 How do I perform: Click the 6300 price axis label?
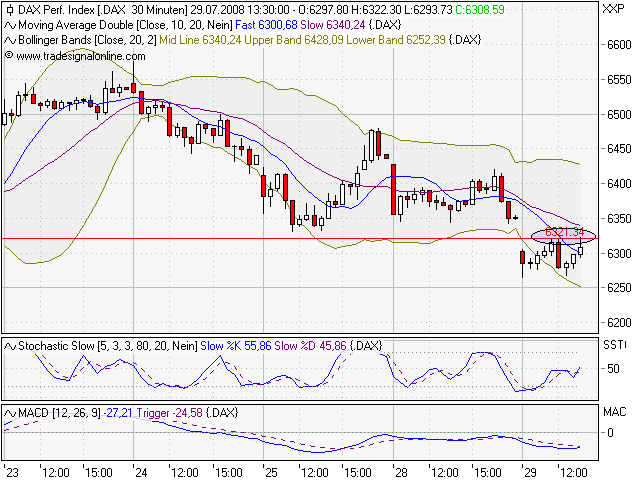(x=619, y=253)
